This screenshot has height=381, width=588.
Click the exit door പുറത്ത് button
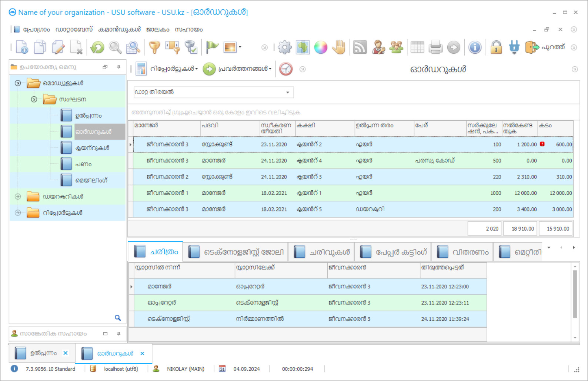tap(545, 47)
